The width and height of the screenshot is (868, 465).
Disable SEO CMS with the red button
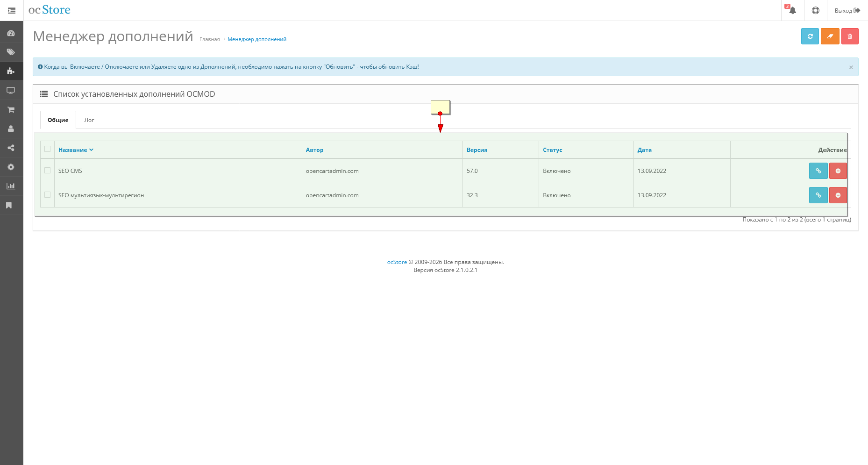pos(838,171)
